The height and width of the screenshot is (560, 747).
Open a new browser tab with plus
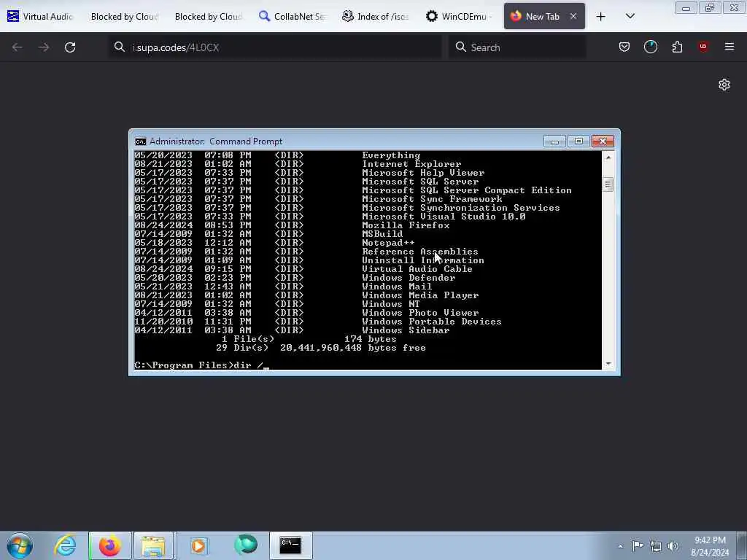point(601,17)
